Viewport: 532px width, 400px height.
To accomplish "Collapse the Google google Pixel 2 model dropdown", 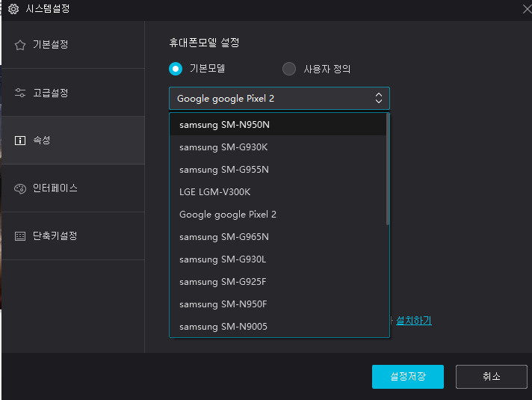I will [279, 99].
